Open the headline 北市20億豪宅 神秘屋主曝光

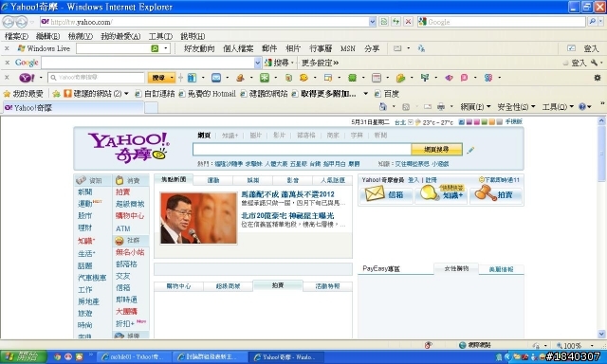(287, 215)
